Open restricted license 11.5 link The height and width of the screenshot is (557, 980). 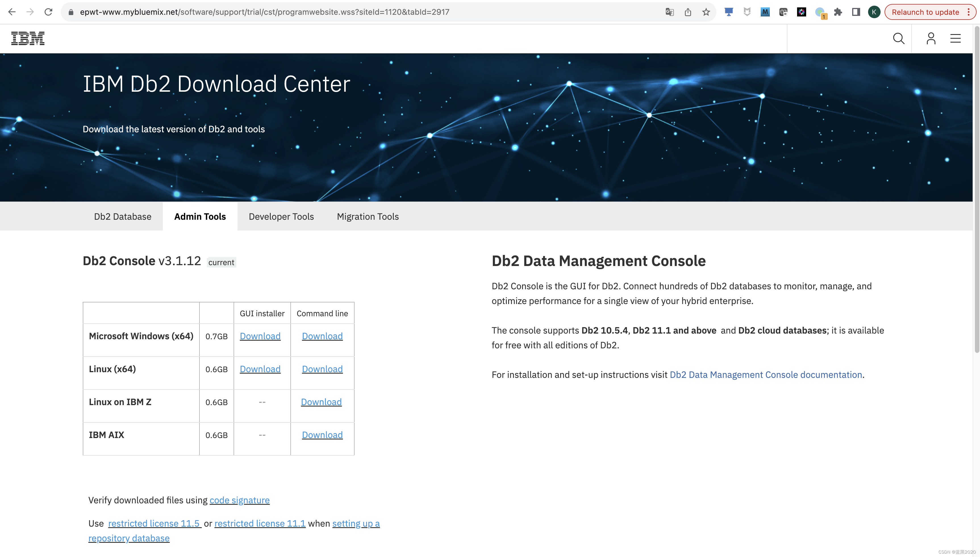(x=155, y=523)
